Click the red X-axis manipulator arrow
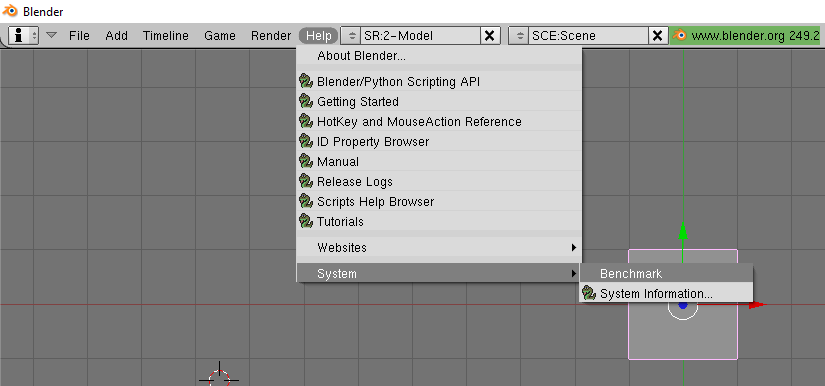 click(757, 304)
